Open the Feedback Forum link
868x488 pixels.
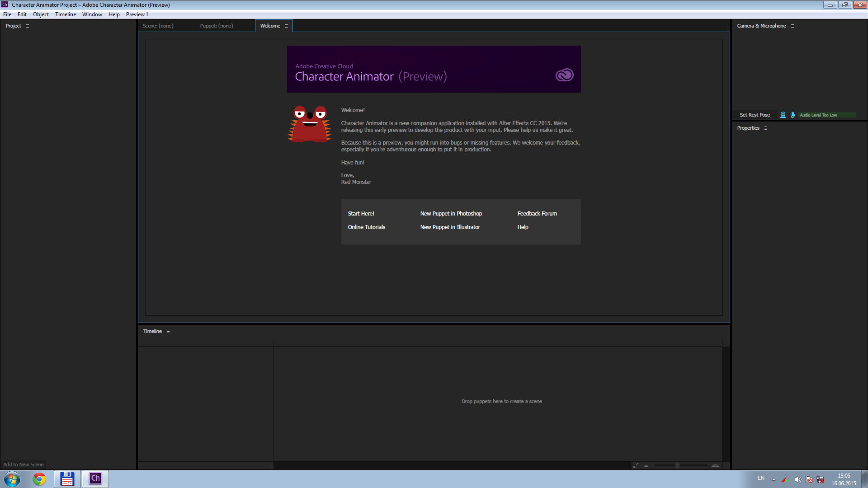(537, 214)
